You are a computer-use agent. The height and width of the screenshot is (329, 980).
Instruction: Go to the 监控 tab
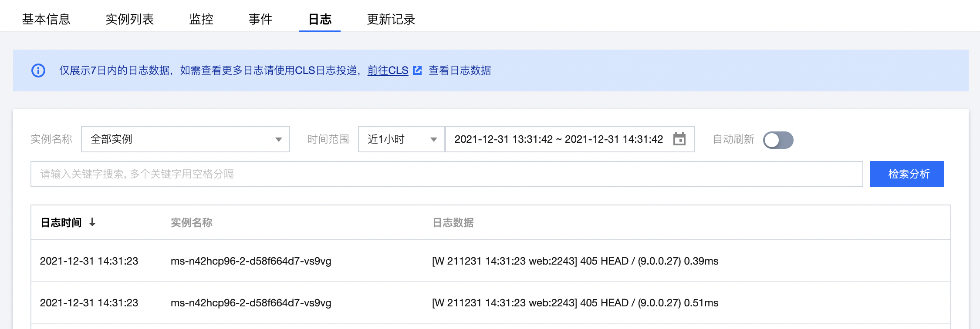[201, 19]
